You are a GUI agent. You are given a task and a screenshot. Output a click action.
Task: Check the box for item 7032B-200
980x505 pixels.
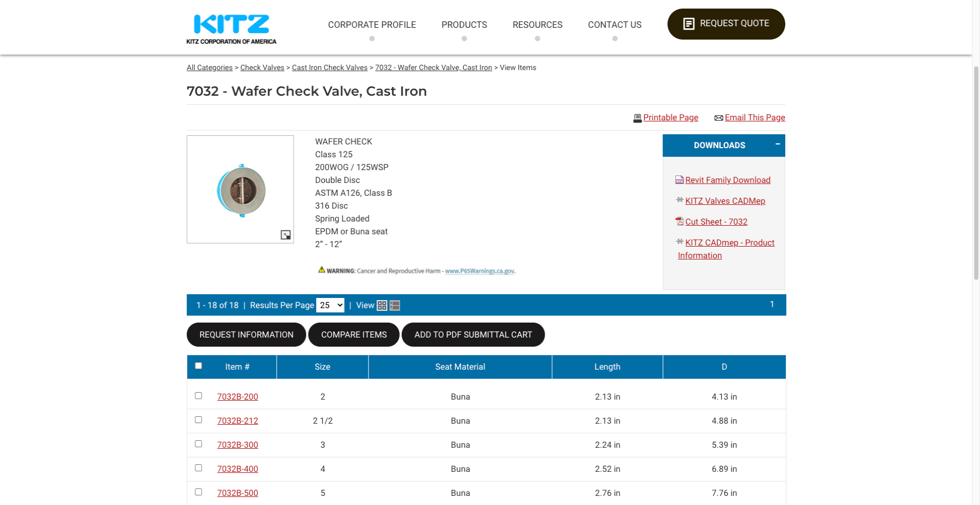pyautogui.click(x=198, y=396)
